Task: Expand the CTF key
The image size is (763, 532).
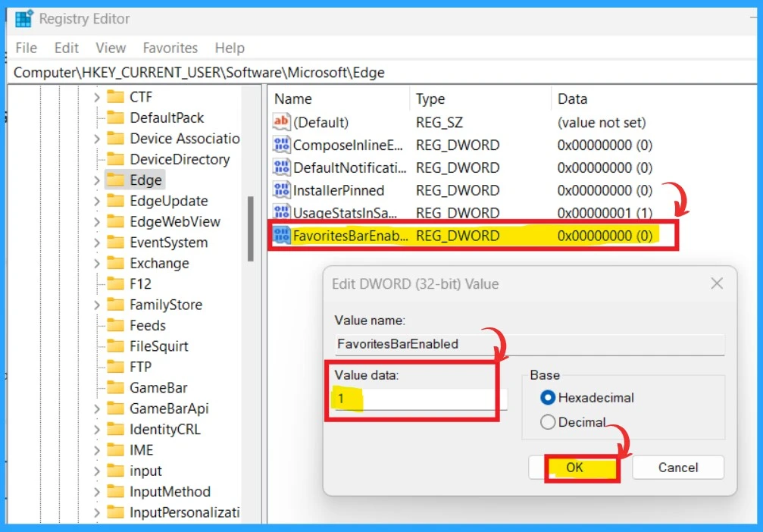Action: point(97,97)
